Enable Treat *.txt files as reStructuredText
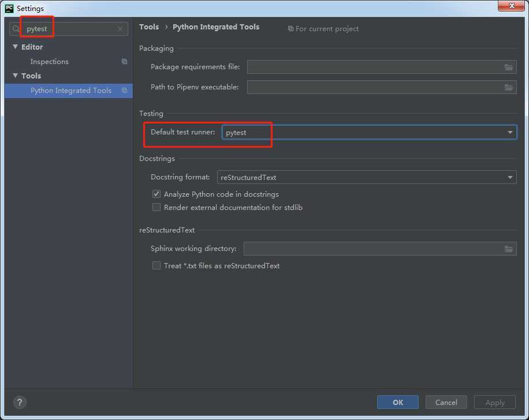The height and width of the screenshot is (420, 529). (x=156, y=265)
